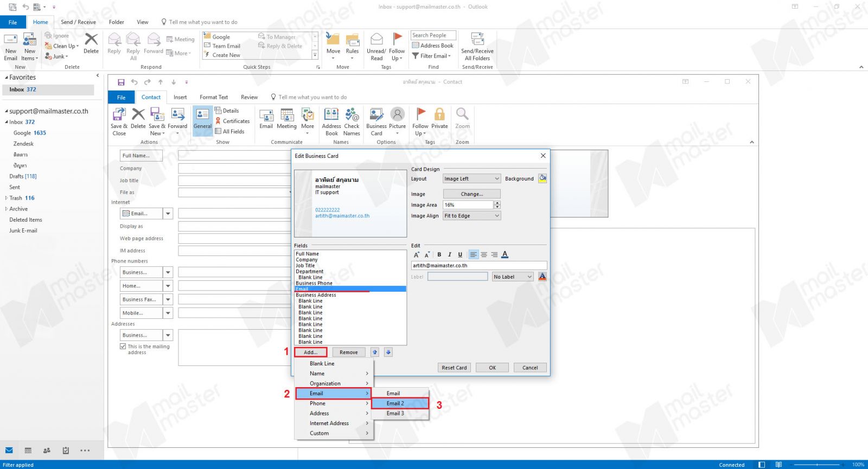Click the Add... button
This screenshot has width=868, height=469.
coord(311,352)
